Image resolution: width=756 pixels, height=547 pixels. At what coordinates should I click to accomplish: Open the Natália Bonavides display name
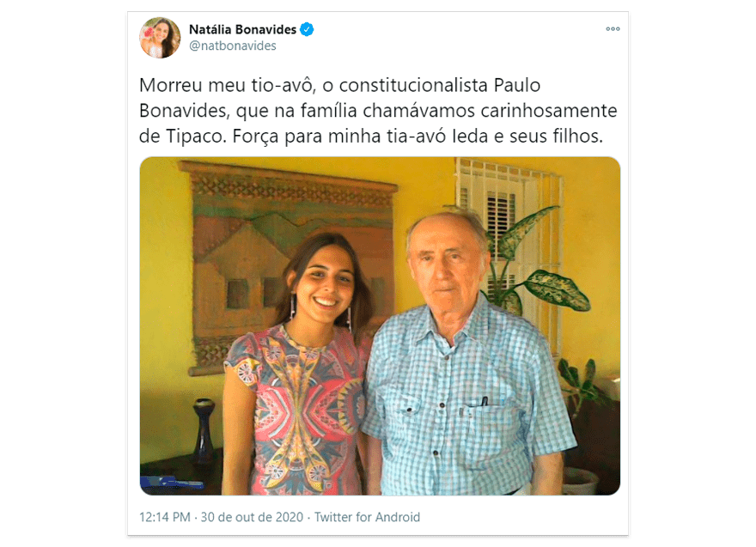point(242,29)
